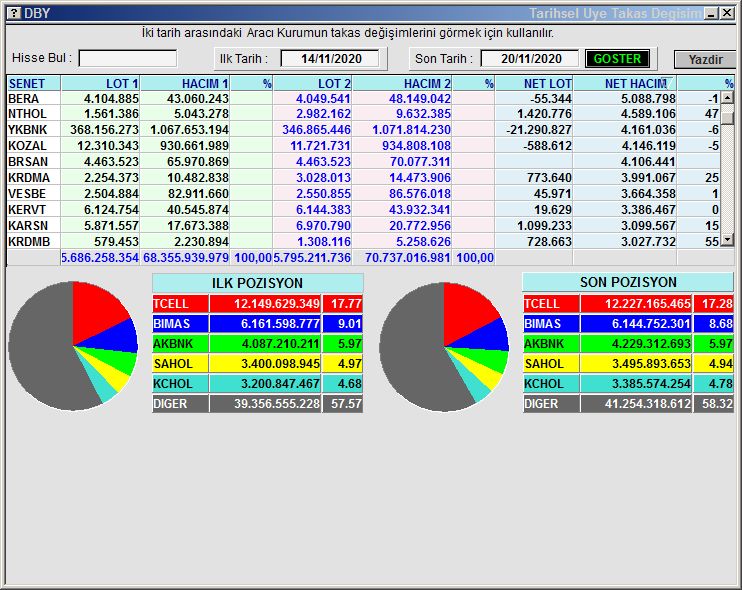
Task: Edit the Ilk Tarih date field
Action: click(330, 59)
